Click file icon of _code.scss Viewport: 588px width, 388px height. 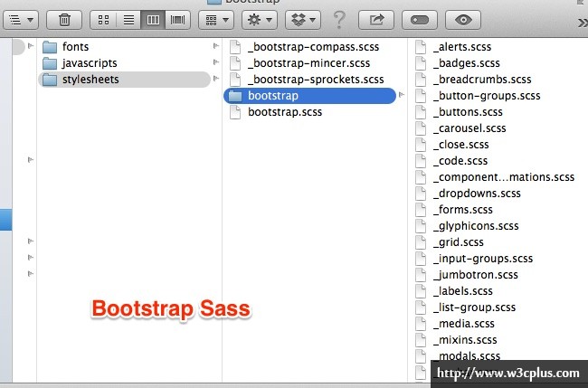click(421, 161)
